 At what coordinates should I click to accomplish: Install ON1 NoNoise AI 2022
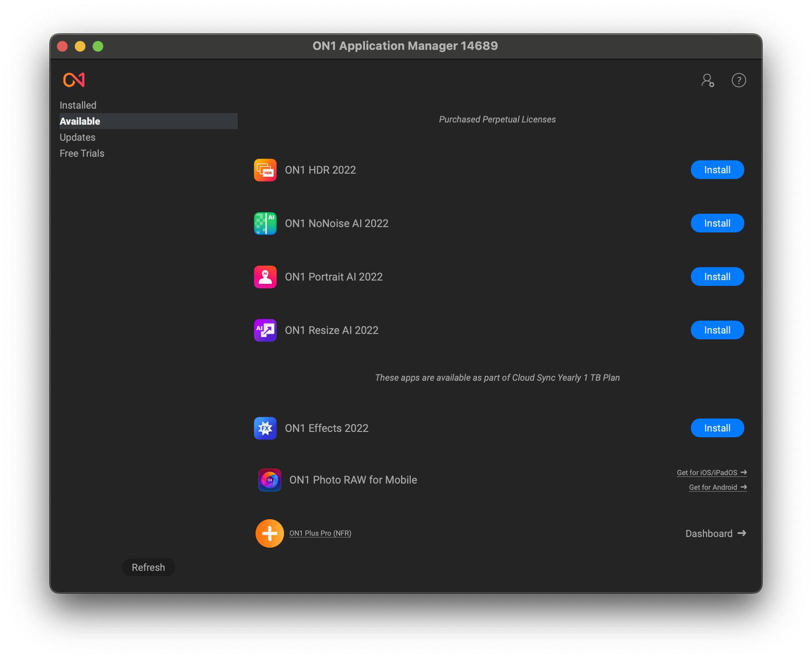[717, 223]
